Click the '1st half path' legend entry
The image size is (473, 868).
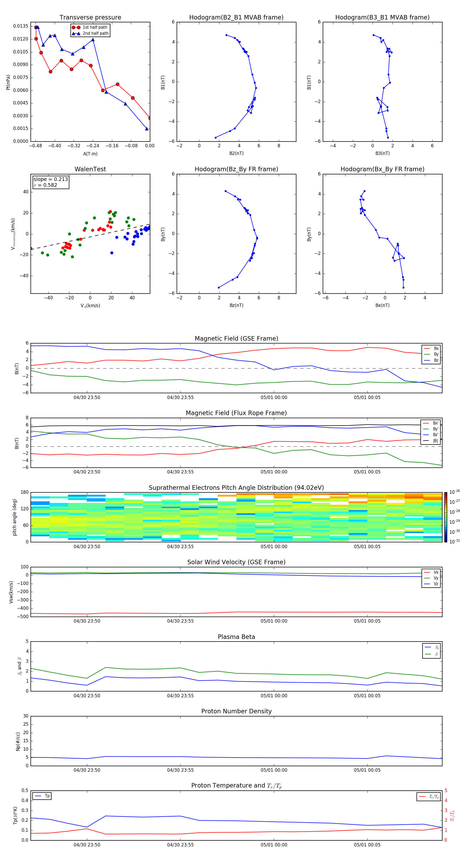pyautogui.click(x=90, y=27)
